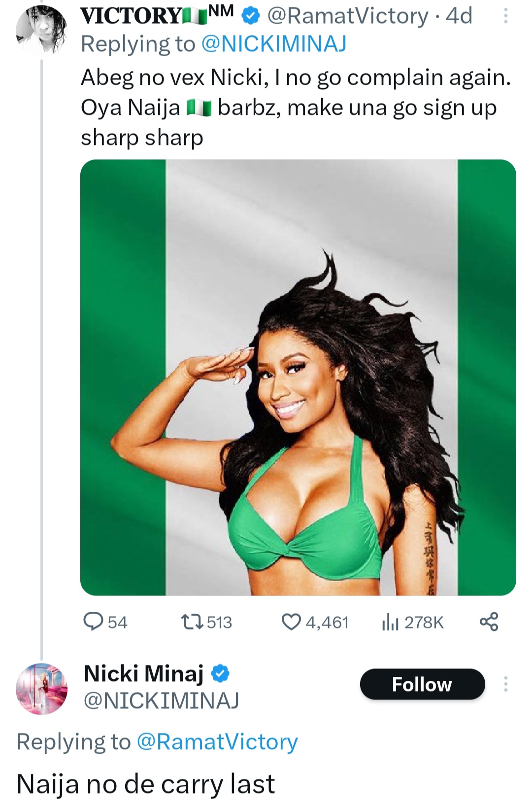Open VICTORY's profile picture

coord(41,31)
